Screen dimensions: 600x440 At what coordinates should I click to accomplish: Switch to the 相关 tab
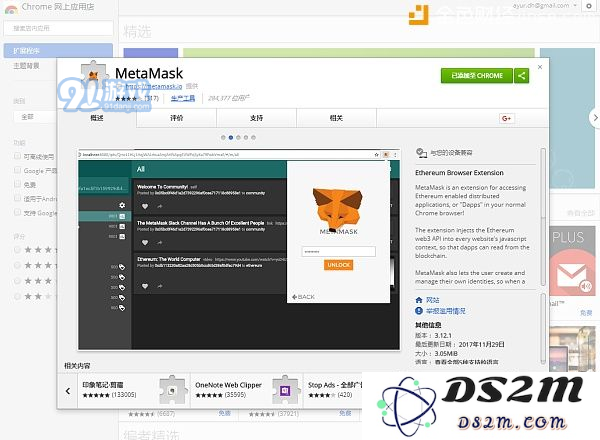click(336, 118)
